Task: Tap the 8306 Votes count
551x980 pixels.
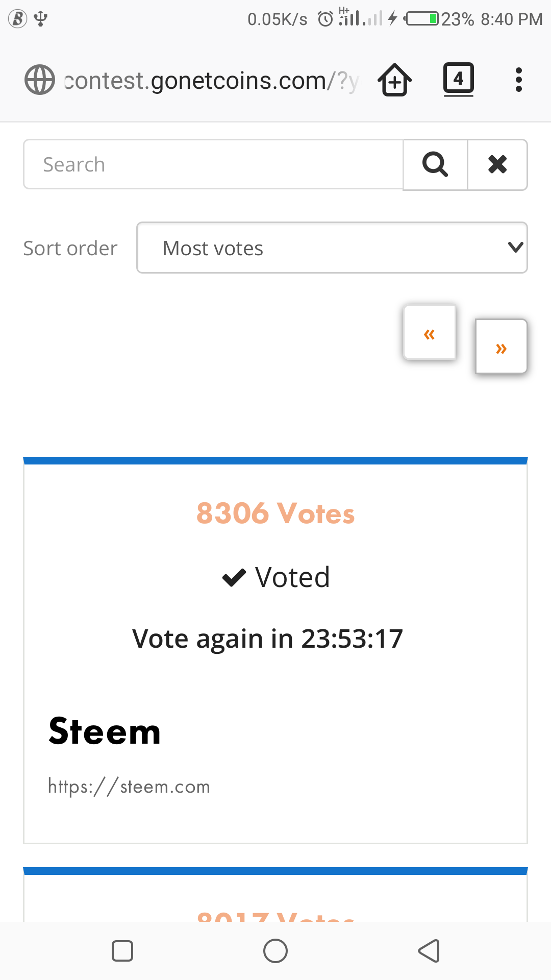Action: [x=275, y=513]
